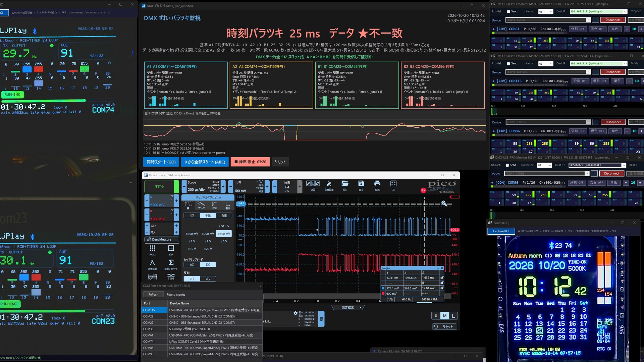644x362 pixels.
Task: Click the gear icon beside measurement statistics
Action: [295, 313]
